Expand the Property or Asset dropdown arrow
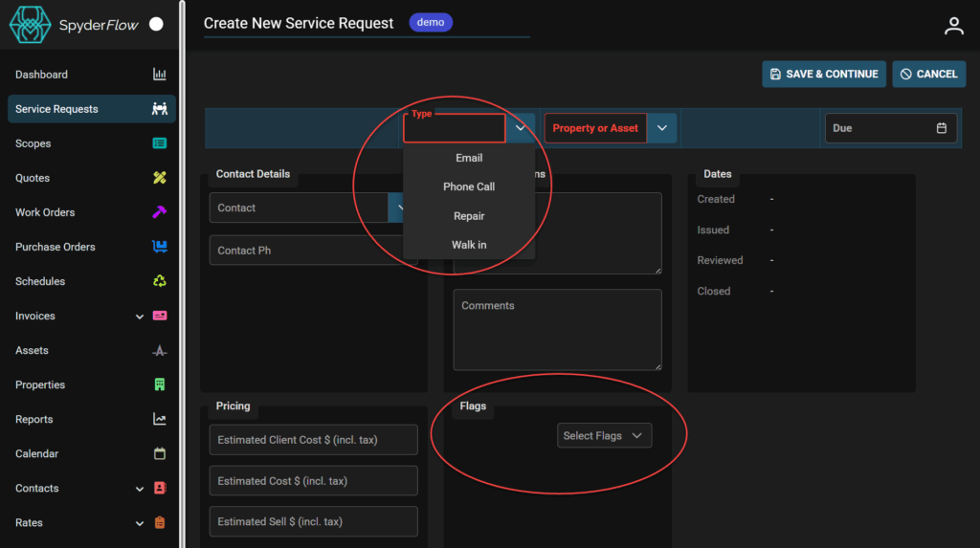980x548 pixels. [661, 128]
